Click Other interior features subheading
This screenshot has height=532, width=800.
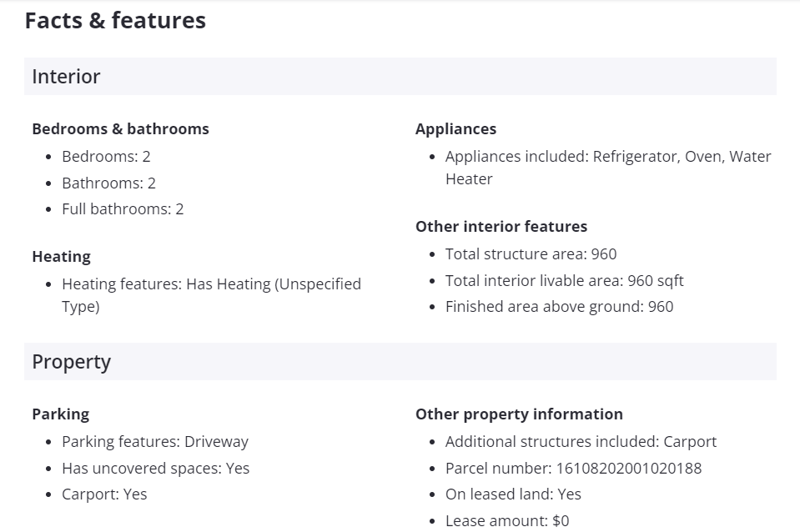501,227
